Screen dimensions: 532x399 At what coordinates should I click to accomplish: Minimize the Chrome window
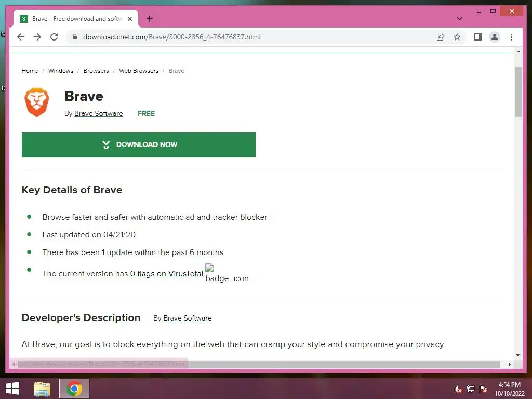point(478,11)
